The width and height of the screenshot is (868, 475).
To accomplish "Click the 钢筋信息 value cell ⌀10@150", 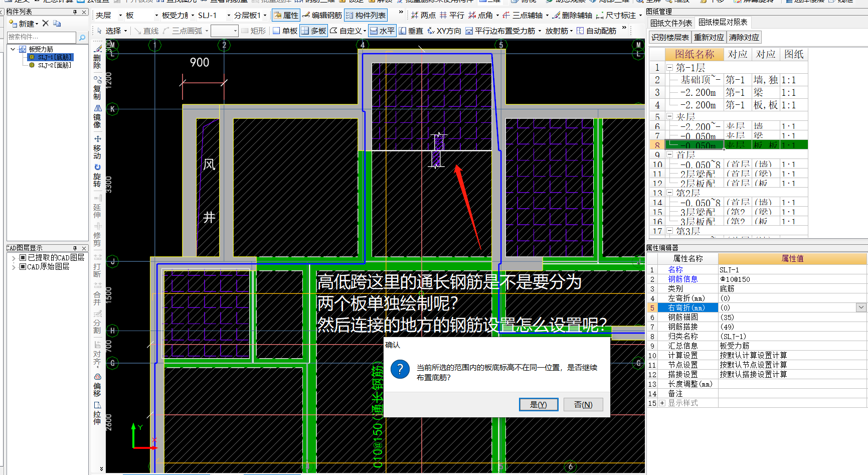I will click(792, 279).
